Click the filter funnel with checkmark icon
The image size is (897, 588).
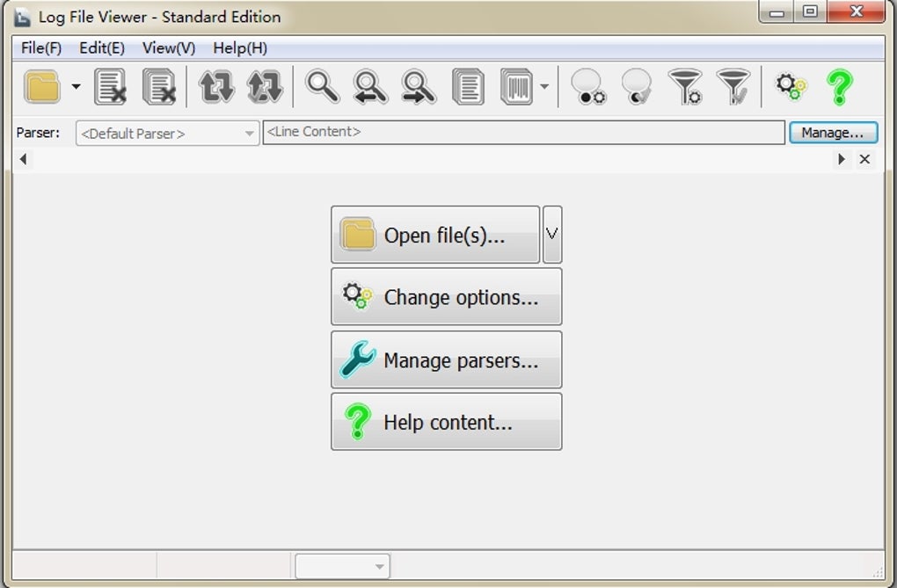point(733,87)
